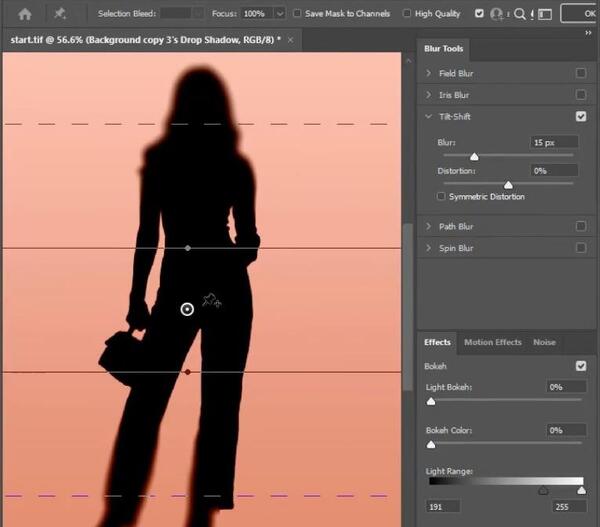The height and width of the screenshot is (527, 600).
Task: Click the upper focus line handle dot
Action: pyautogui.click(x=188, y=248)
